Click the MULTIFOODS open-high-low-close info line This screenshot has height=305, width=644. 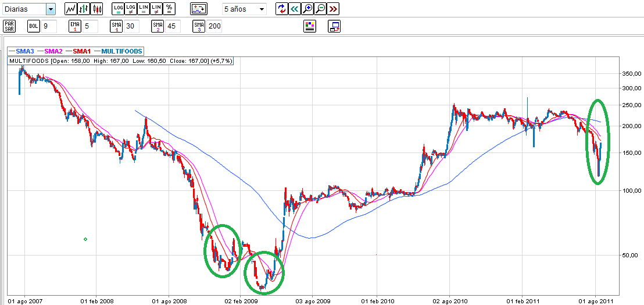(121, 61)
